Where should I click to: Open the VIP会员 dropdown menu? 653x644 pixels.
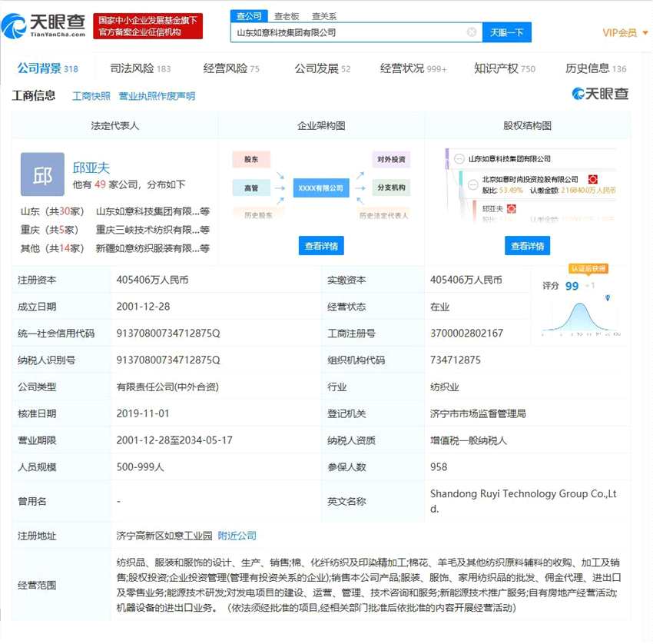[625, 32]
